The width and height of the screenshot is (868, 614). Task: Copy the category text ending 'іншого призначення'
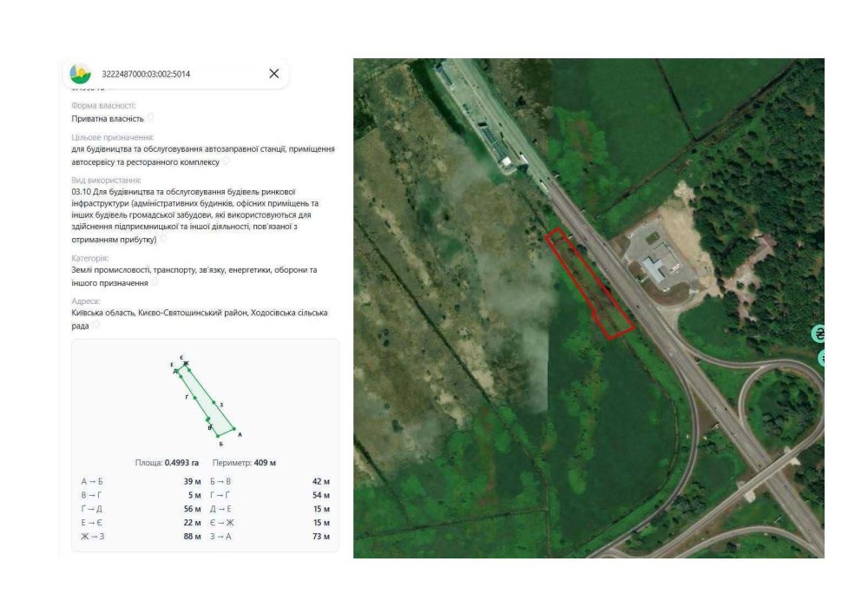click(x=155, y=281)
